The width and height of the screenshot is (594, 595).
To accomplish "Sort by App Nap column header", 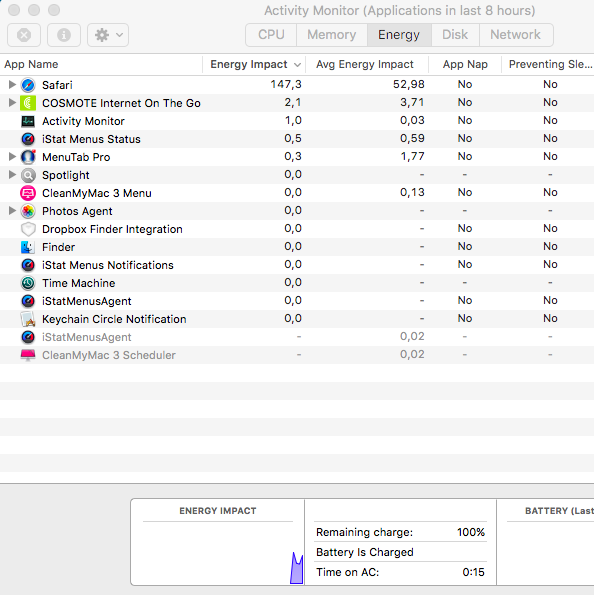I will 465,65.
